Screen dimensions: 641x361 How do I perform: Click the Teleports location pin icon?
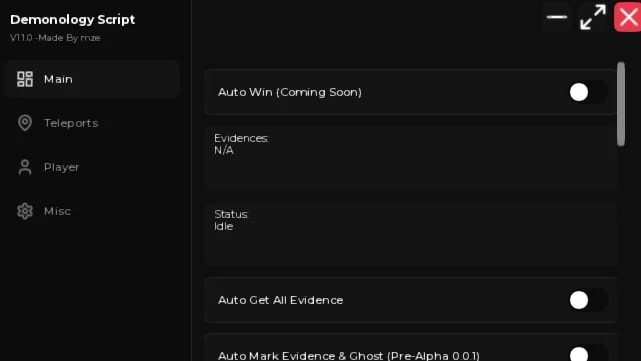25,123
